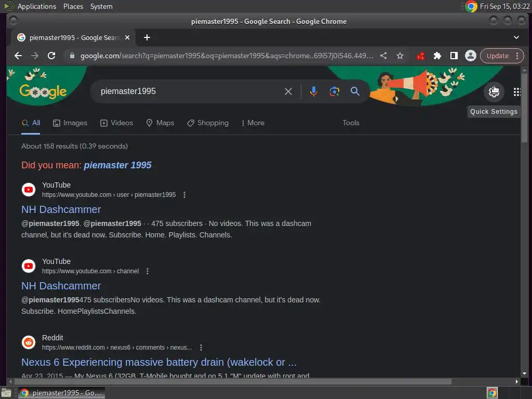
Task: Open options for youtube.com user piemaster1995 result
Action: [x=184, y=195]
